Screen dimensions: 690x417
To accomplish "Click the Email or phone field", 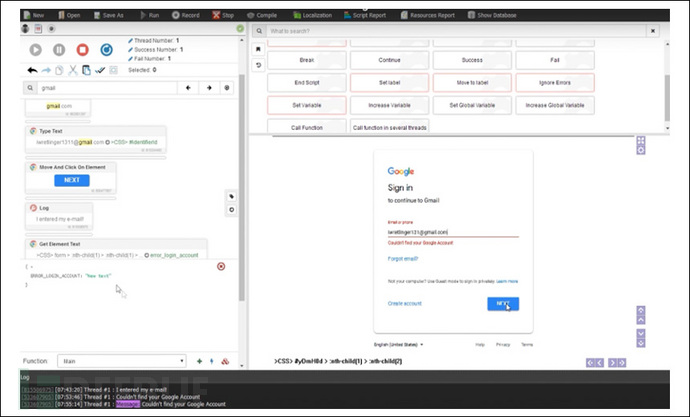I will (452, 231).
